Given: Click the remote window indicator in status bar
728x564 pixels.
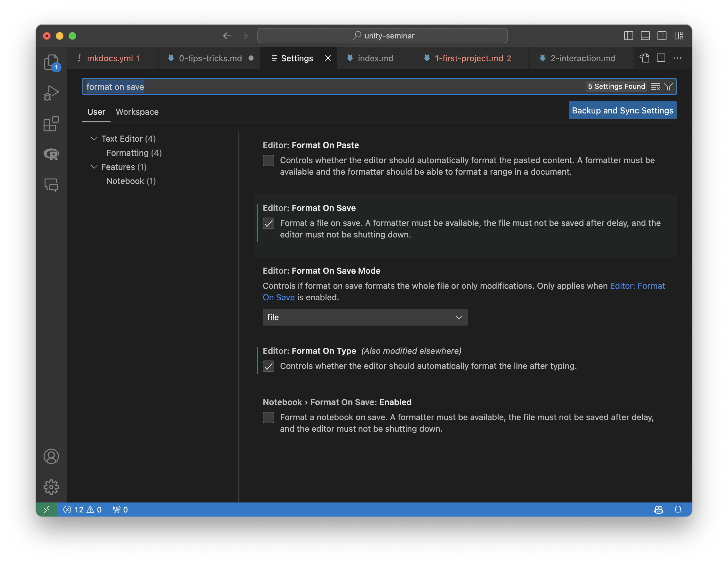Looking at the screenshot, I should point(47,509).
